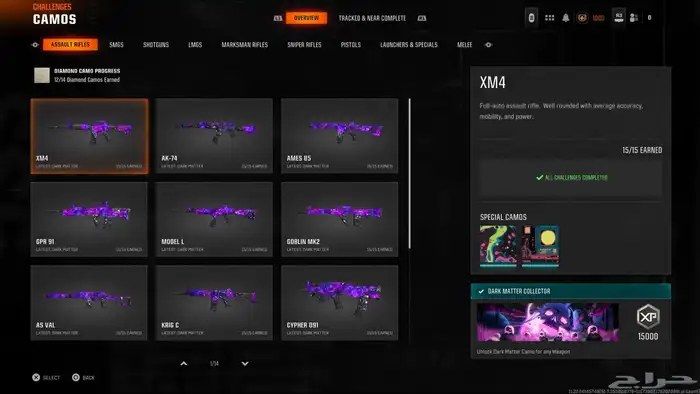Select the Sniper Rifles category
The image size is (700, 394).
304,45
